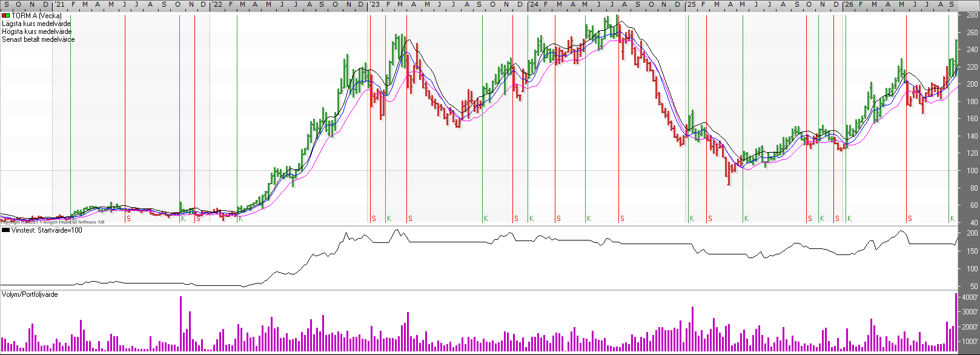This screenshot has height=355, width=980.
Task: Click the black Vinstest legend swatch
Action: click(x=6, y=230)
